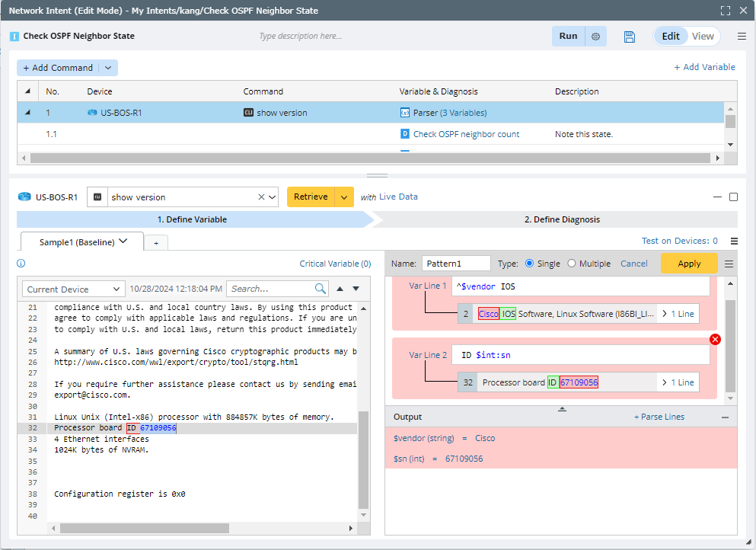Open pattern options menu beside Apply

tap(729, 264)
